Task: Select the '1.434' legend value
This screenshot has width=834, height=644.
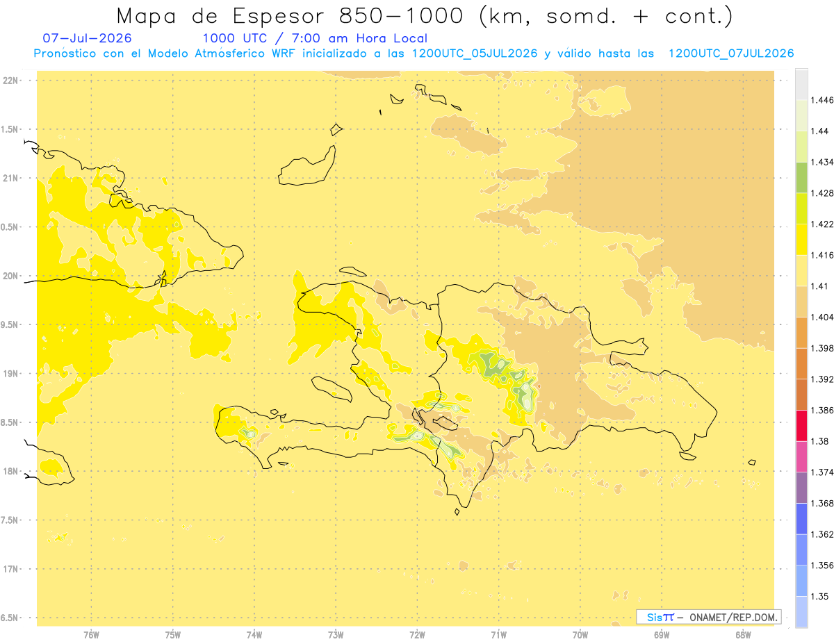Action: (x=822, y=162)
